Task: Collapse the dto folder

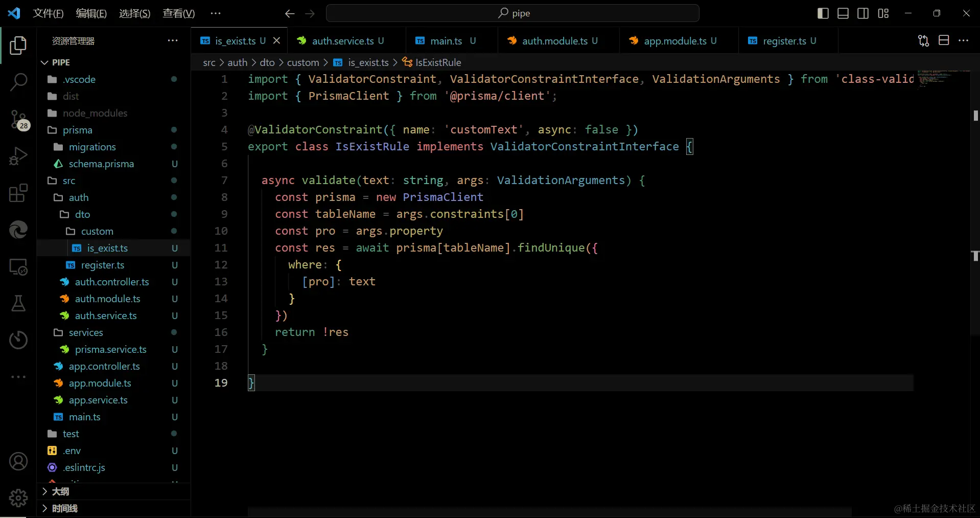Action: tap(113, 214)
